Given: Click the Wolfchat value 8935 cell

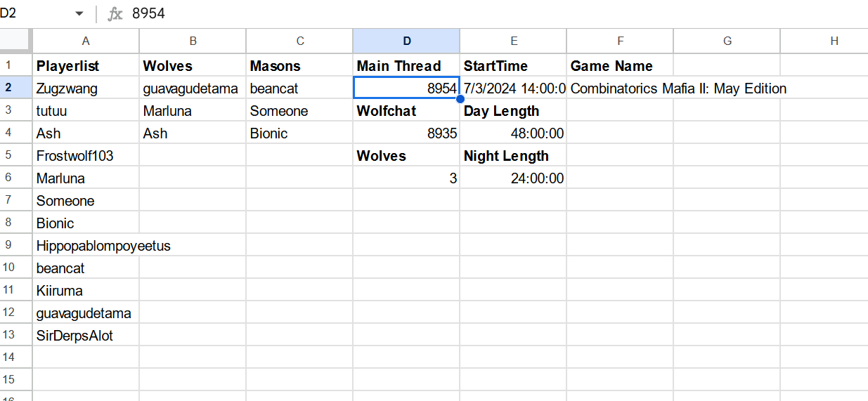Looking at the screenshot, I should [406, 133].
